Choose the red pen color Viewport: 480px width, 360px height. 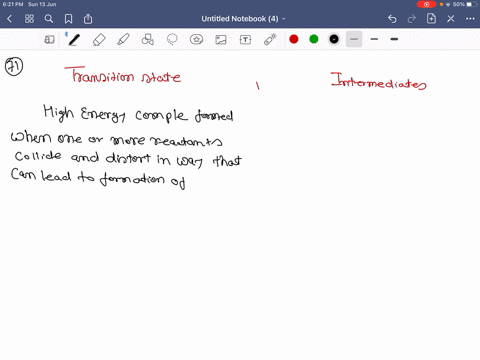pyautogui.click(x=294, y=39)
